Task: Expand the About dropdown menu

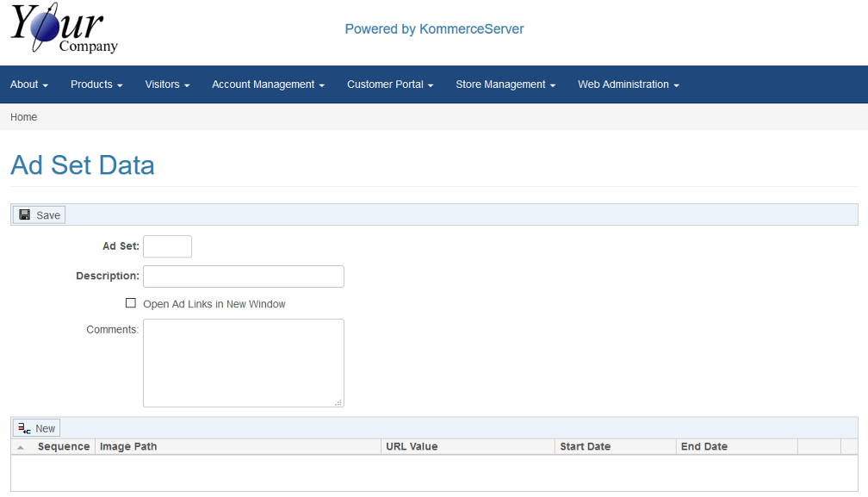Action: [x=28, y=84]
